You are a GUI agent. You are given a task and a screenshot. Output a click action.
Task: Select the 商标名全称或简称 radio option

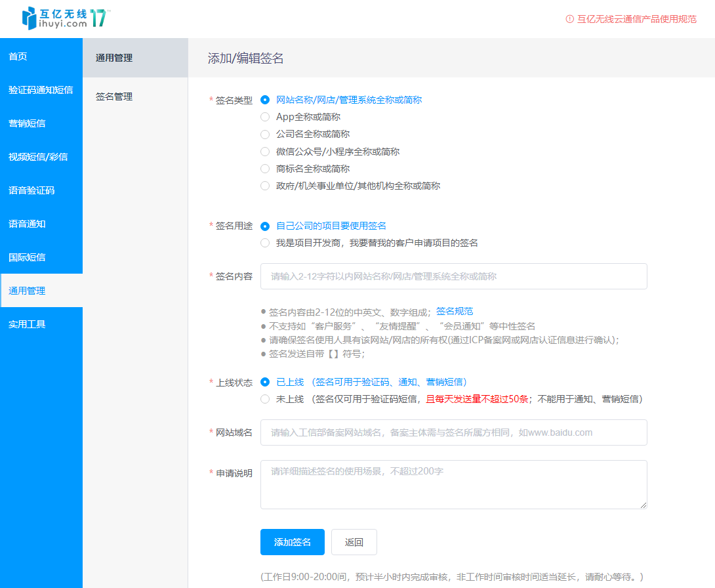(x=265, y=169)
